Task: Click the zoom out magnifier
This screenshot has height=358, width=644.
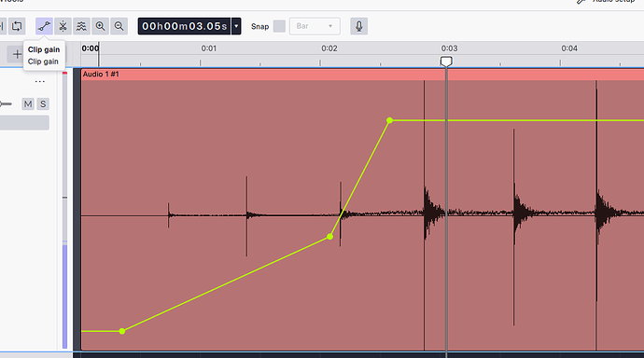Action: [x=119, y=26]
